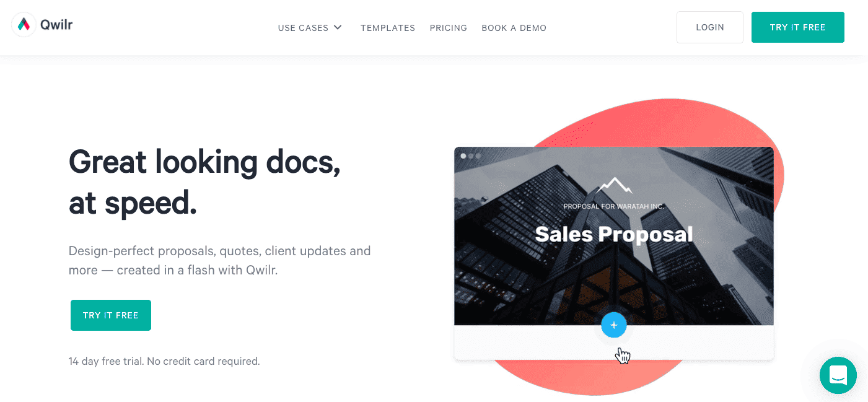Screen dimensions: 868x402
Task: Click TRY IT FREE in header
Action: [798, 27]
